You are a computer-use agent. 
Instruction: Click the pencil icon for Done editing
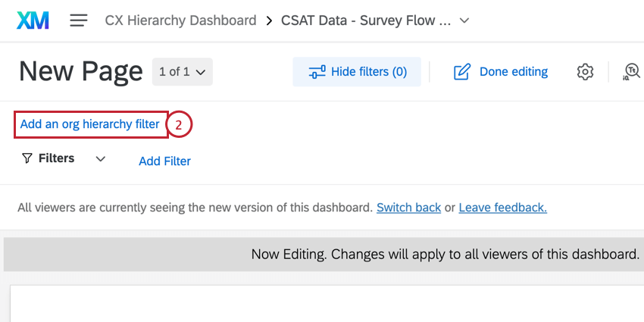[x=462, y=72]
